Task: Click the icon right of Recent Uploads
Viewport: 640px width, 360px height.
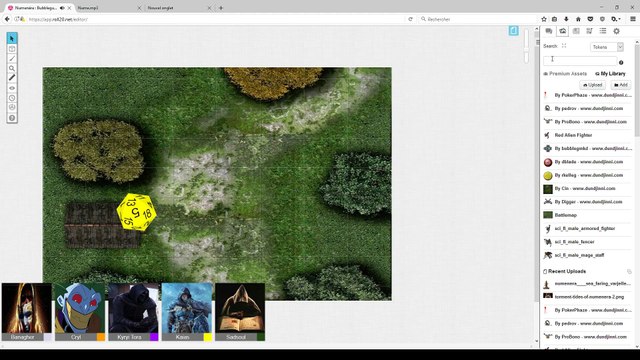Action: 629,271
